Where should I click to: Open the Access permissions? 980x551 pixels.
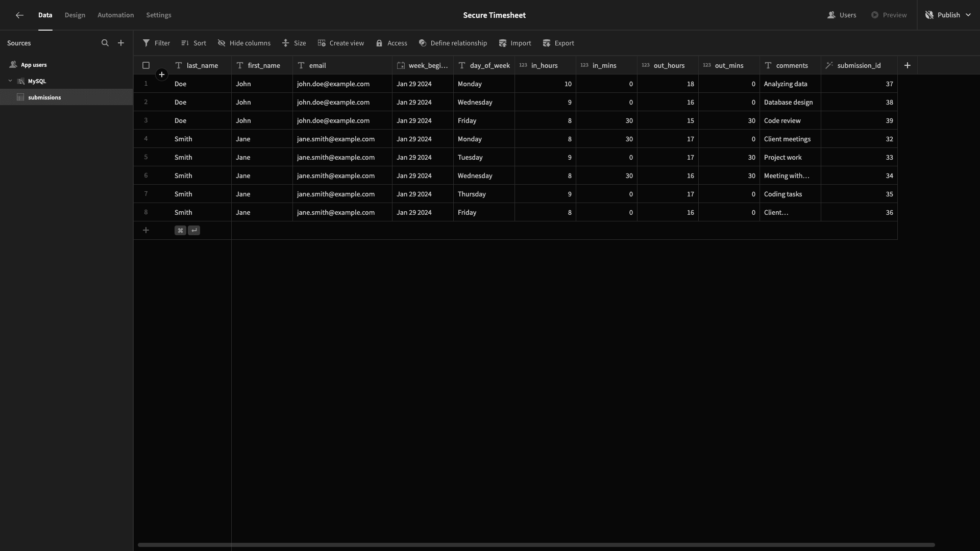391,43
